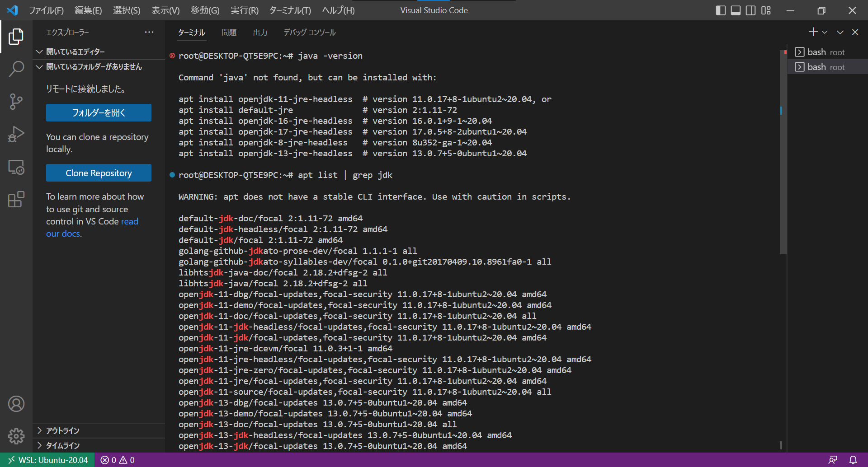Click the libhtsjdk-java/focal package line
The image size is (868, 467).
(273, 283)
